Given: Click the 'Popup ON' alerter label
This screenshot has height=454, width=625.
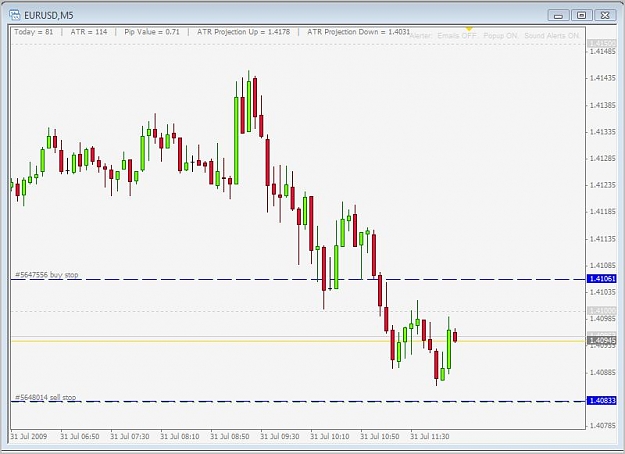Looking at the screenshot, I should tap(500, 36).
